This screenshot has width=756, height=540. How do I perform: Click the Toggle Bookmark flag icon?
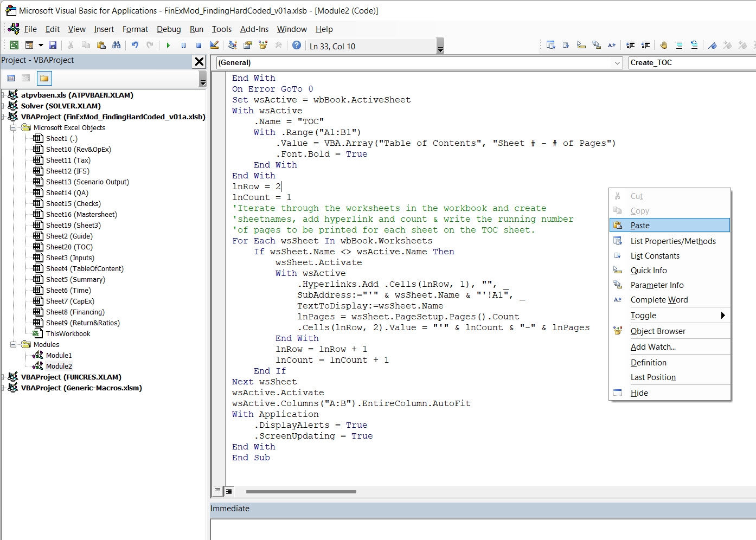[713, 46]
